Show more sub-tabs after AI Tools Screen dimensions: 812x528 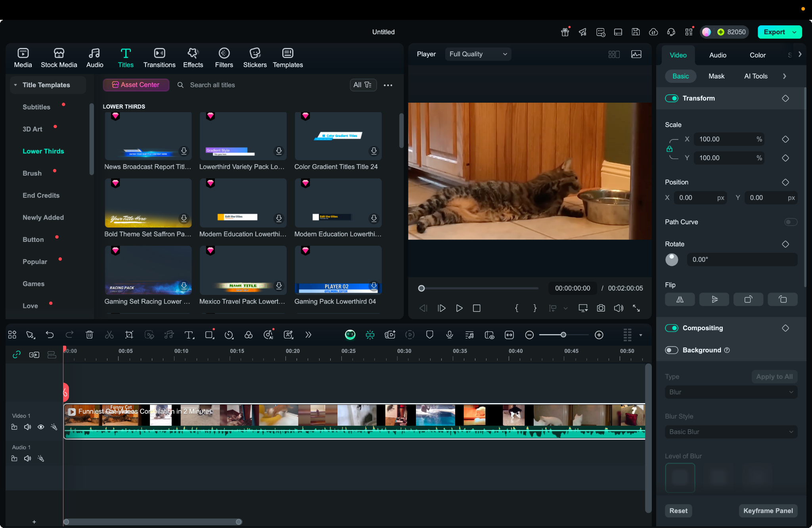[x=785, y=76]
